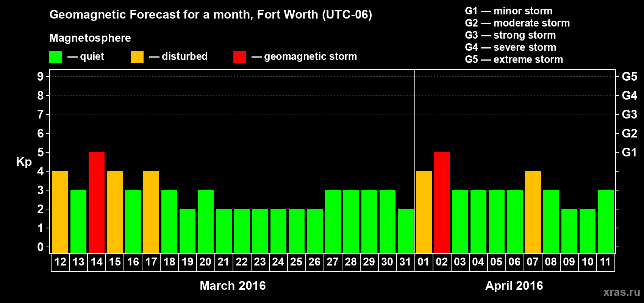Click date label 14 on axis

(97, 262)
